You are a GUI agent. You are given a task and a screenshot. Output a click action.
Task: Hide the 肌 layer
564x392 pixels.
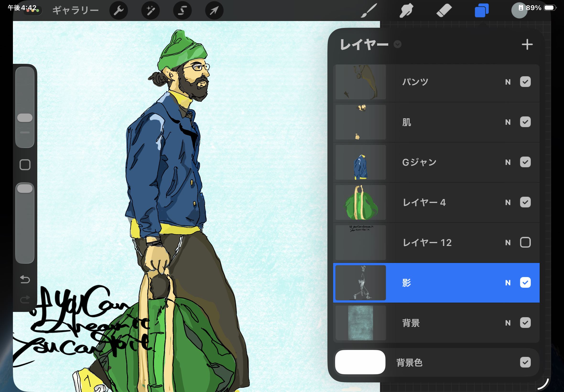[525, 122]
